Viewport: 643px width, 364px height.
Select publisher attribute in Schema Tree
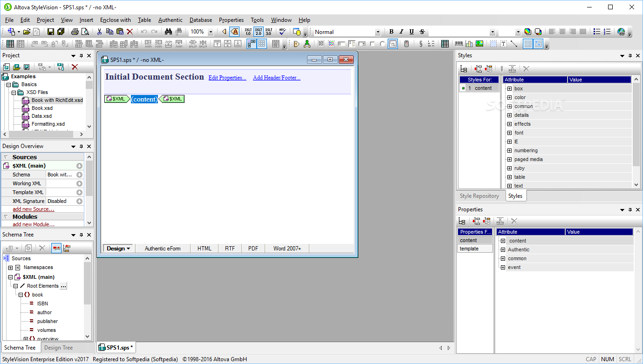pos(48,321)
